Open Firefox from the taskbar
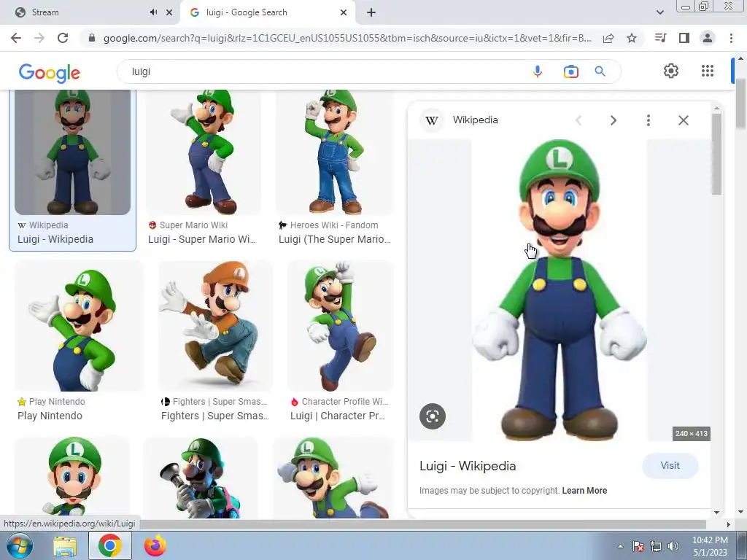The width and height of the screenshot is (747, 560). (155, 545)
